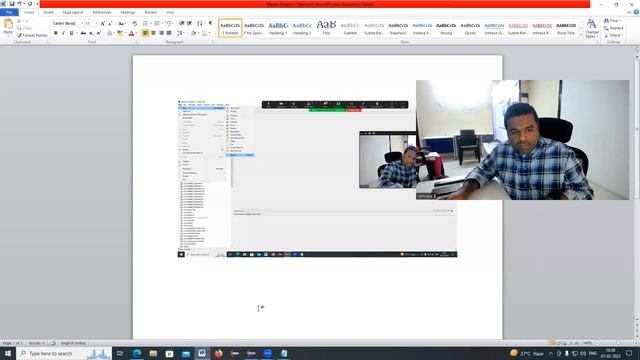This screenshot has height=360, width=640.
Task: Click Format Painter
Action: pos(33,36)
